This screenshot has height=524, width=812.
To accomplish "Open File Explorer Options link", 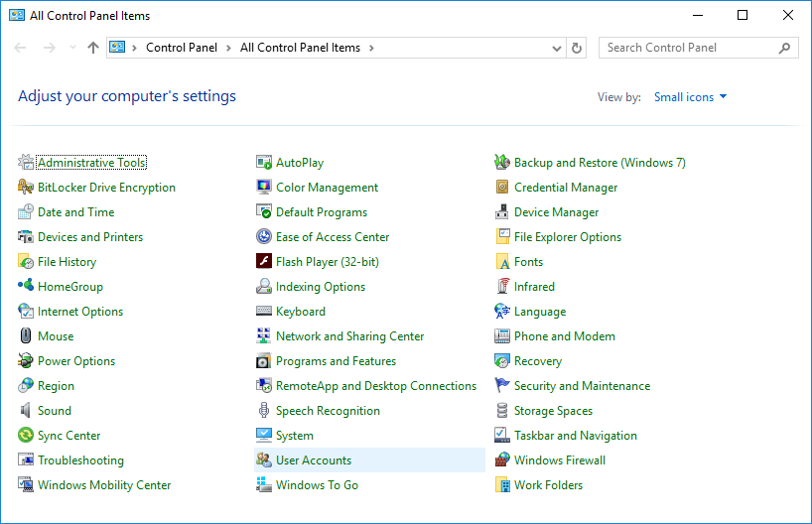I will [x=568, y=237].
